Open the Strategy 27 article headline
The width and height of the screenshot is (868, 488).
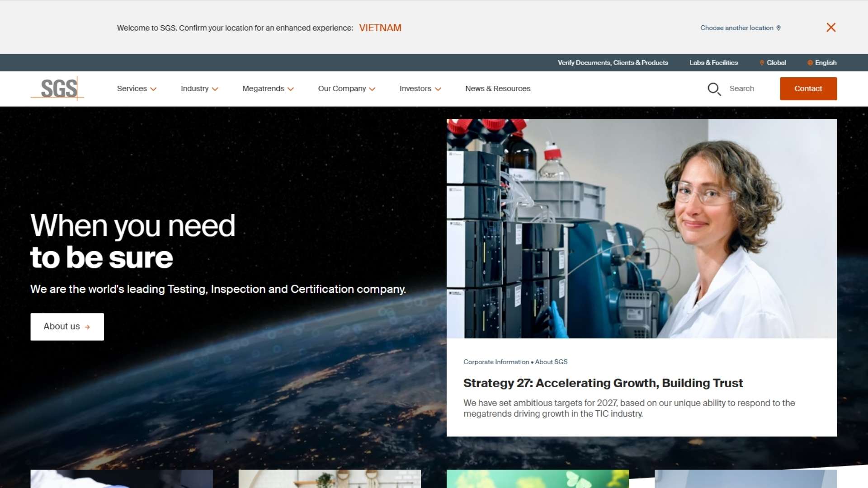click(603, 383)
